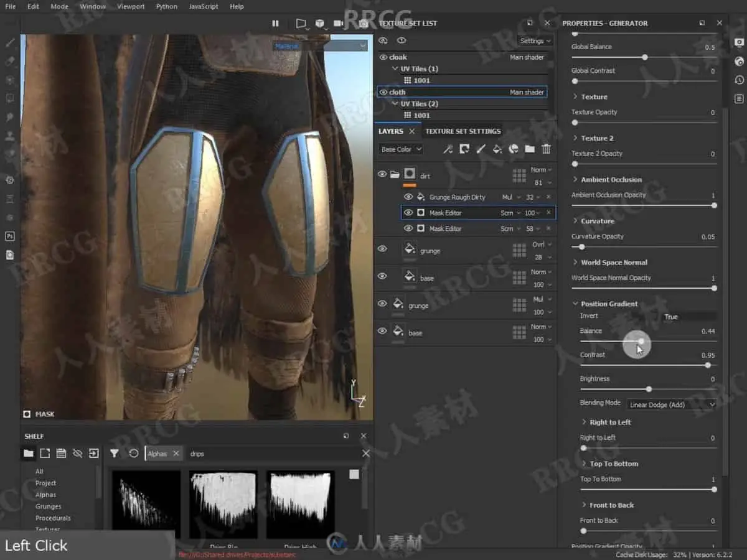
Task: Adjust the Contrast slider under Position Gradient
Action: tap(707, 365)
